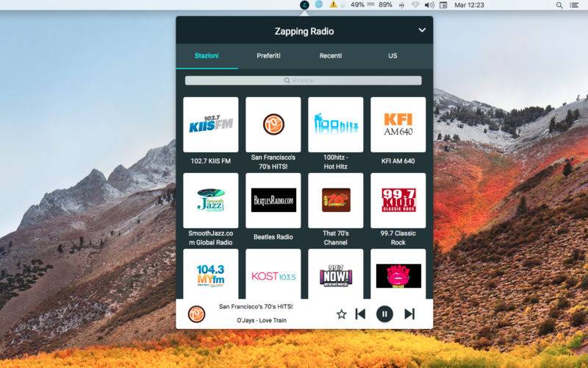The image size is (588, 368).
Task: Switch to the Stazioni tab
Action: 207,56
